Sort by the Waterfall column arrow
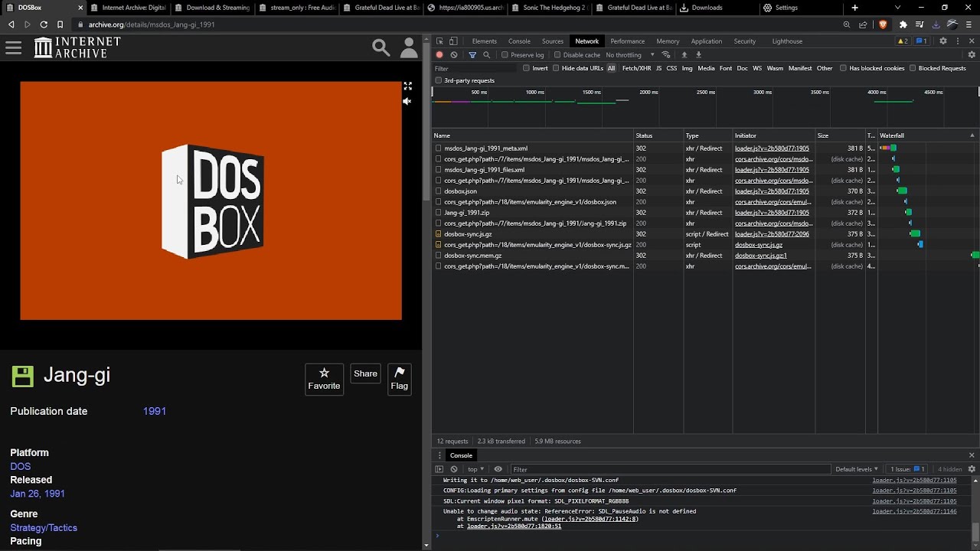This screenshot has height=551, width=980. [972, 135]
